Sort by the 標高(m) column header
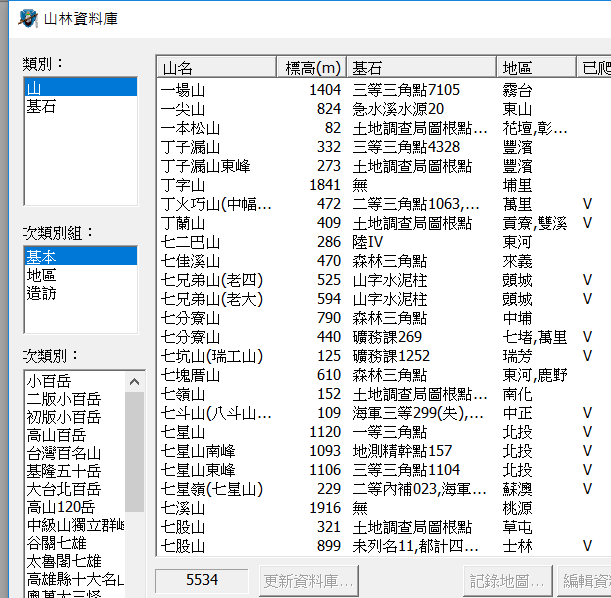 pyautogui.click(x=312, y=68)
